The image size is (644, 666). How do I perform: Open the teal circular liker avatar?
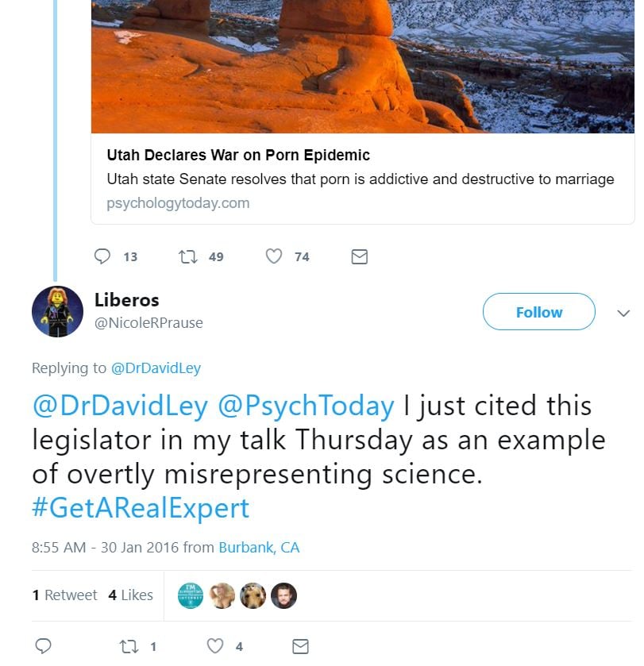click(191, 595)
